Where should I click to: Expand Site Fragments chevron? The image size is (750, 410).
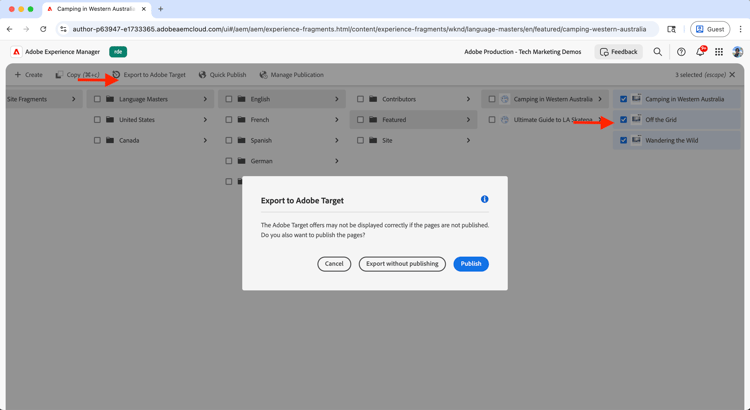click(x=74, y=99)
